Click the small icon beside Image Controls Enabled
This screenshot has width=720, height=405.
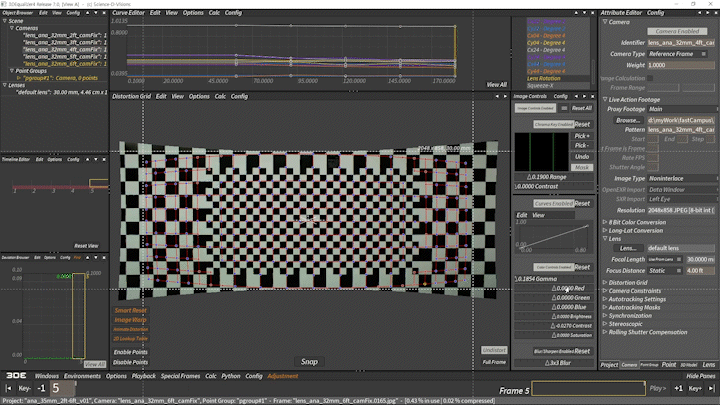(564, 108)
